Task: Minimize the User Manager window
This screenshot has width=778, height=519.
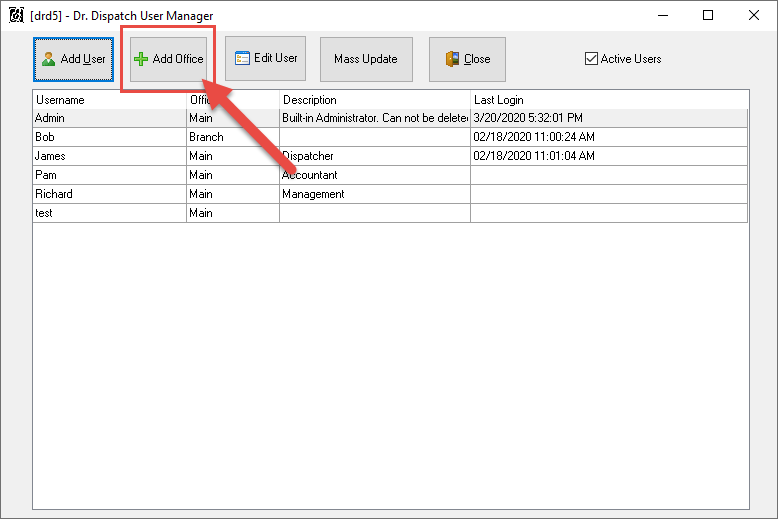Action: click(663, 15)
